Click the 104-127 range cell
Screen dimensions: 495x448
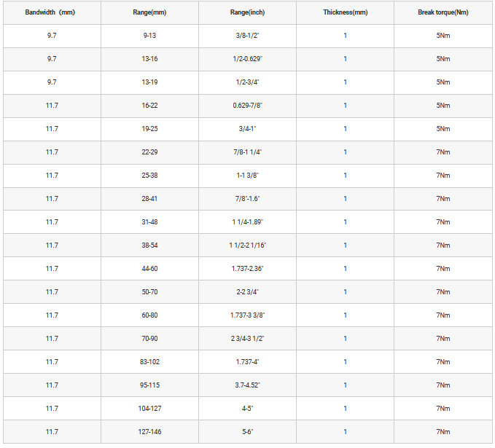click(149, 409)
